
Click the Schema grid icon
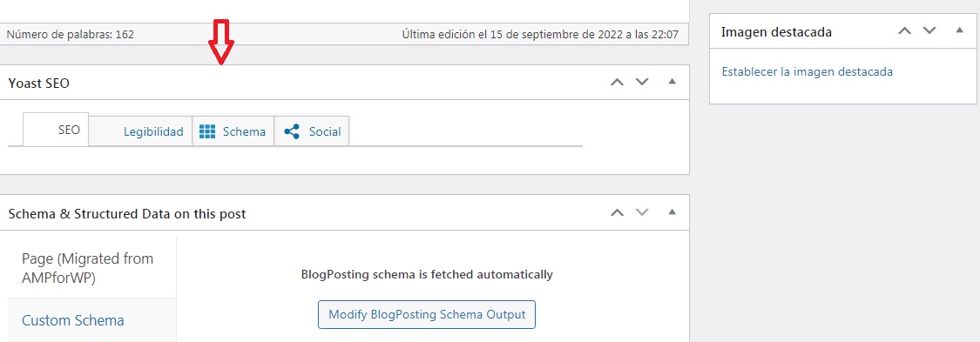[x=206, y=131]
